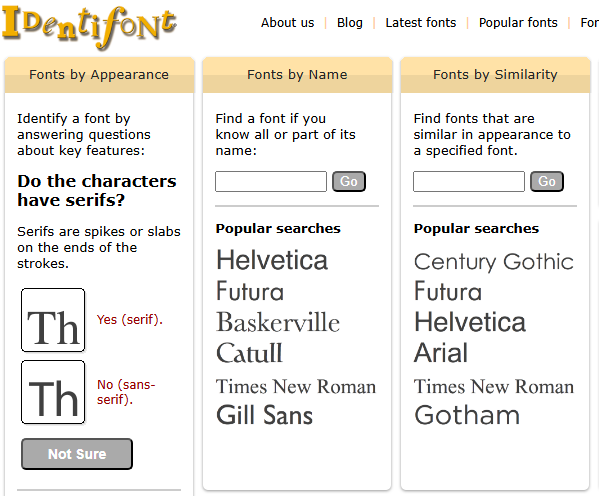The image size is (599, 496).
Task: Select the serif Th sample image
Action: [53, 320]
